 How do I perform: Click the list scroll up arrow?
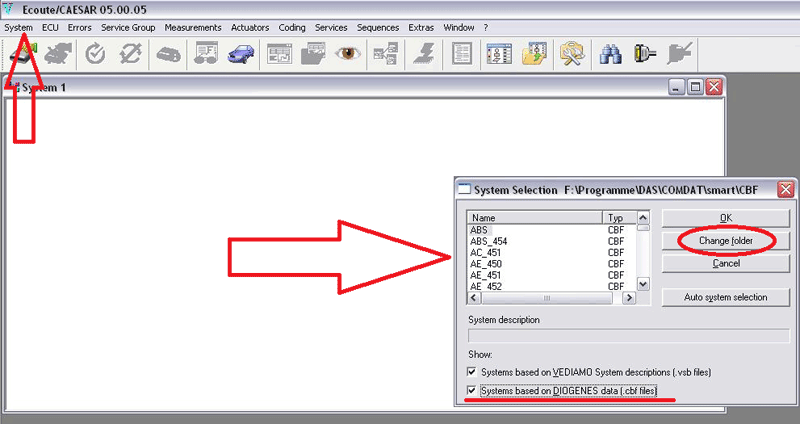point(643,217)
